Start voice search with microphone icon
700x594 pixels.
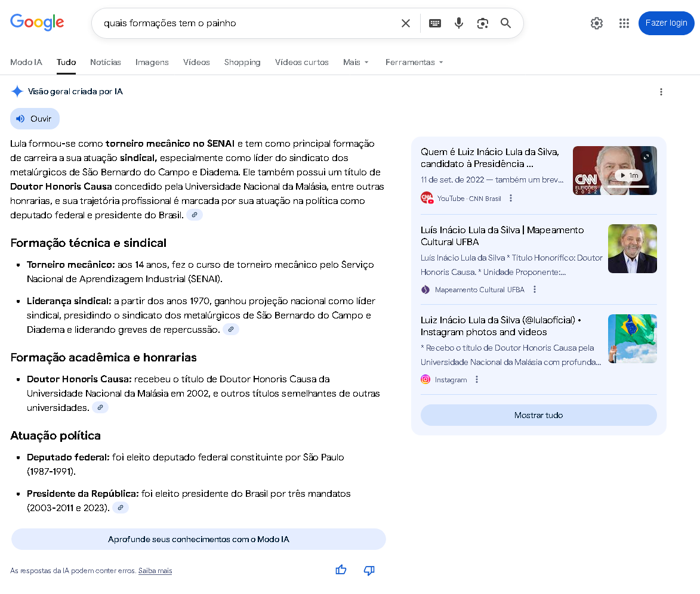[x=458, y=23]
